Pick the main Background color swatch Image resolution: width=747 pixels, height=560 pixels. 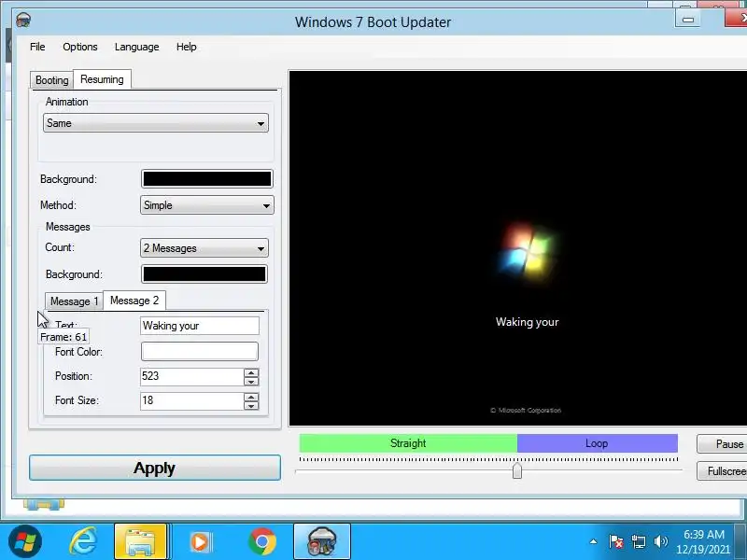pyautogui.click(x=207, y=179)
